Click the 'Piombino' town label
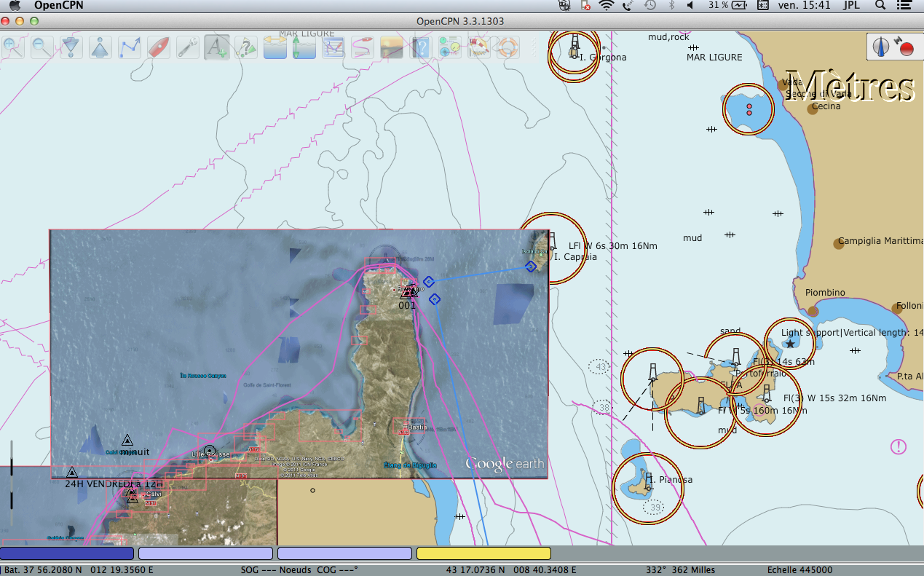 tap(825, 293)
